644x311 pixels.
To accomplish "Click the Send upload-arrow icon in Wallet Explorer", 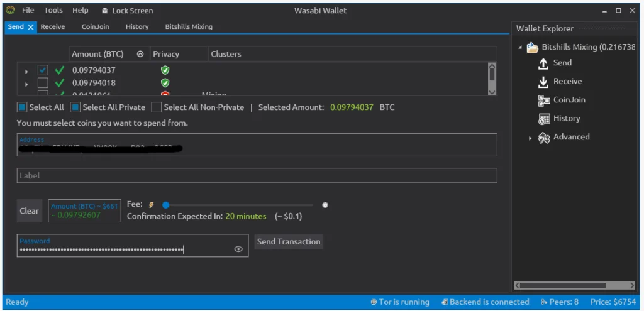I will click(x=543, y=63).
